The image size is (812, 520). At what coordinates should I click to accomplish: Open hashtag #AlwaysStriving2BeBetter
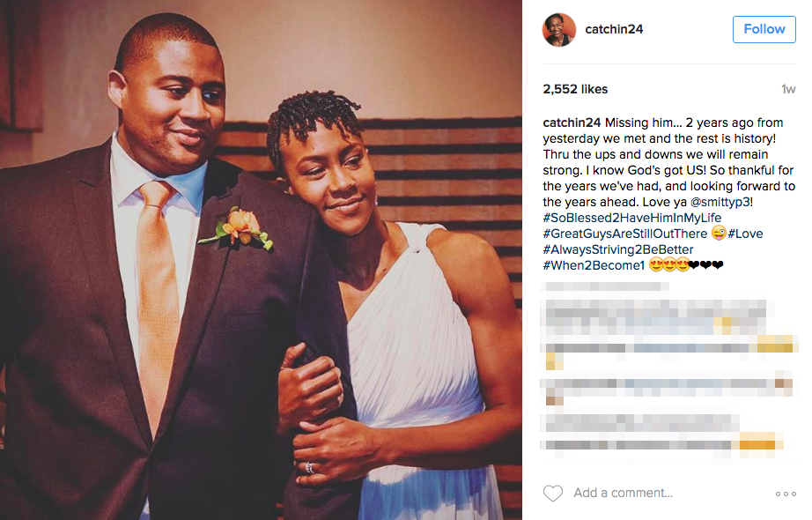(x=617, y=249)
